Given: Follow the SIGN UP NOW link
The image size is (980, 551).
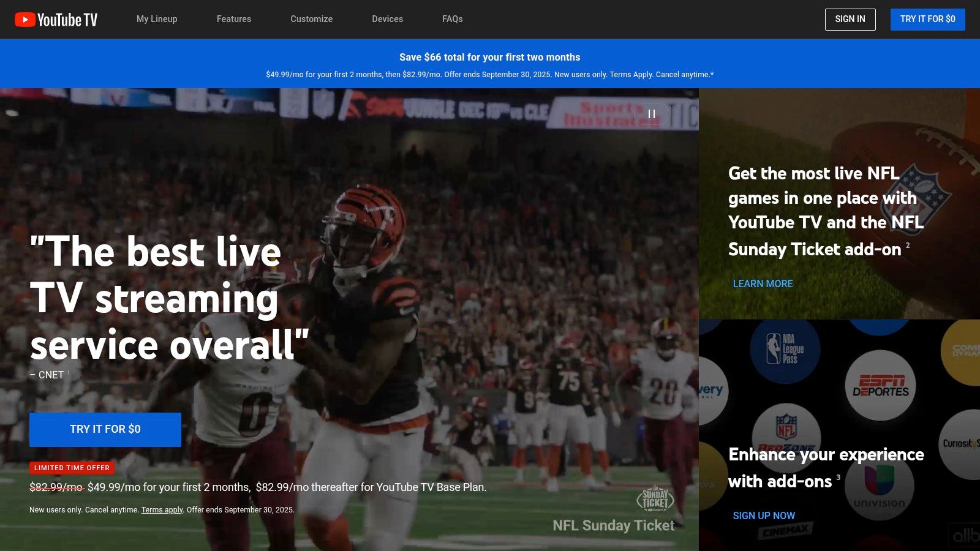Looking at the screenshot, I should tap(764, 515).
